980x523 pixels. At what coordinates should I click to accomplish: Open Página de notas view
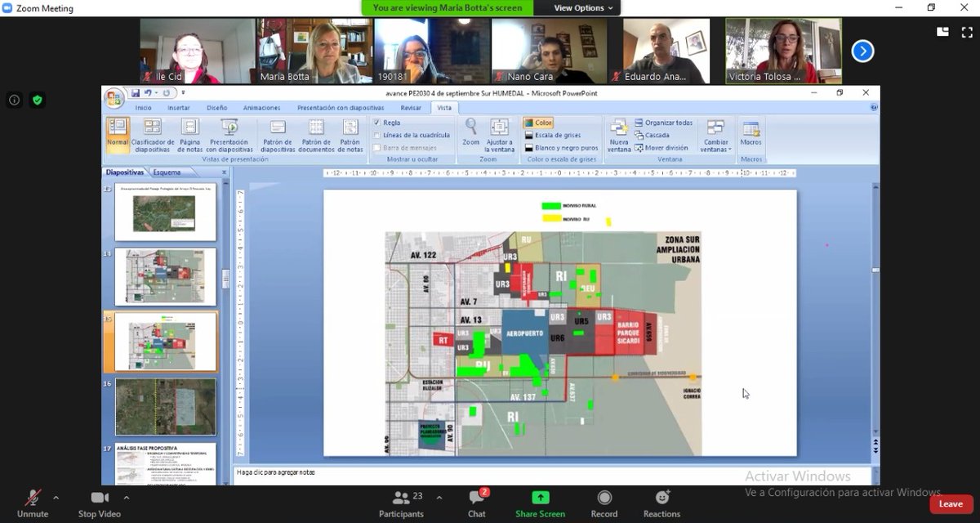pos(190,136)
